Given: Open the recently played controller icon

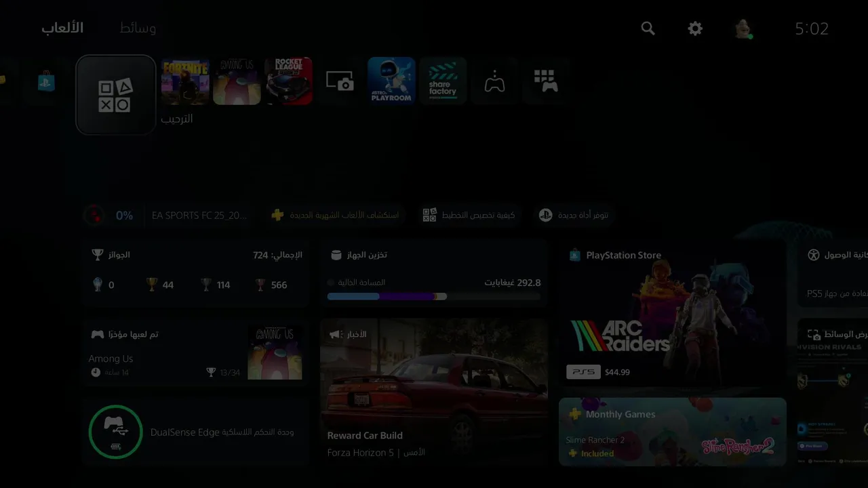Looking at the screenshot, I should tap(98, 334).
